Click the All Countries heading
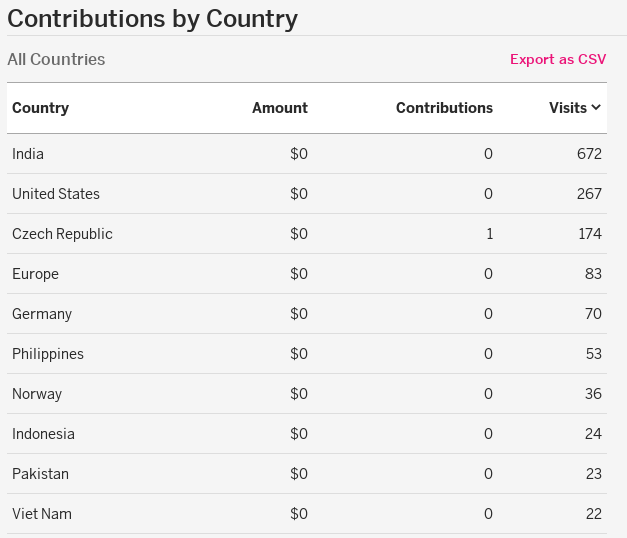Viewport: 627px width, 538px height. [56, 59]
